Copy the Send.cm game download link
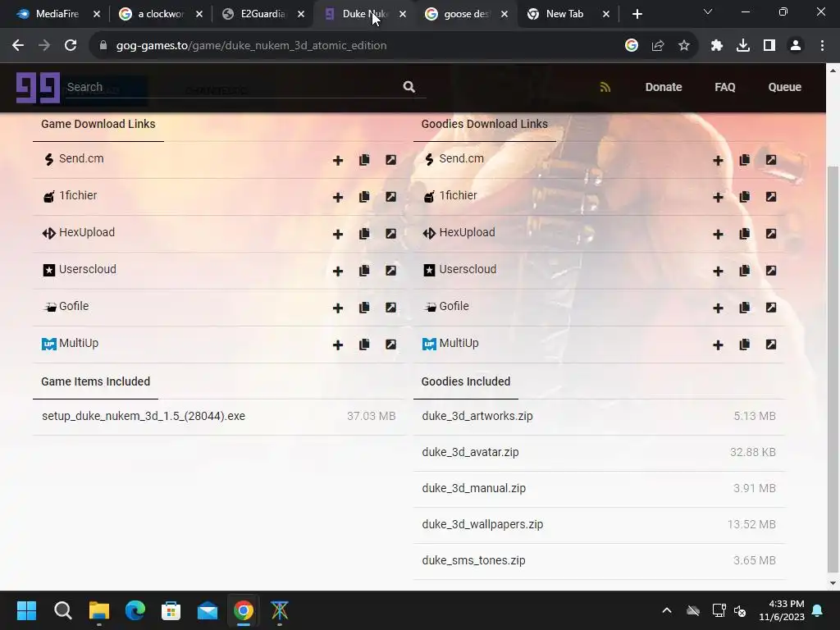840x630 pixels. tap(364, 160)
